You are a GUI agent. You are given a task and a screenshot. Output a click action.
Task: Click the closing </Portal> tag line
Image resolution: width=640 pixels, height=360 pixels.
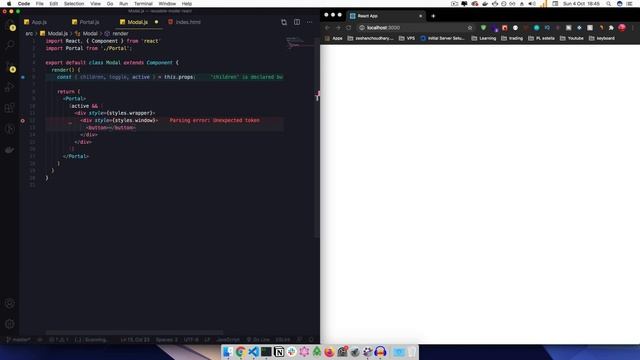76,156
